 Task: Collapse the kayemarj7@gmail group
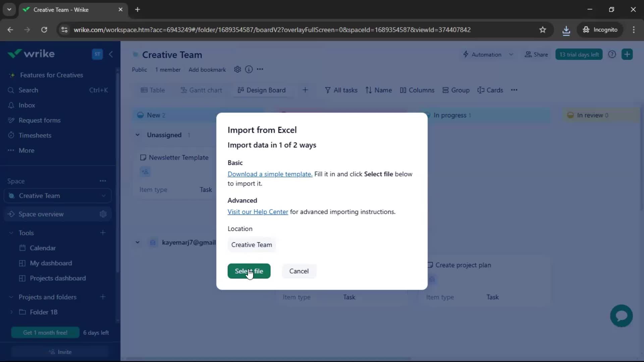click(138, 242)
